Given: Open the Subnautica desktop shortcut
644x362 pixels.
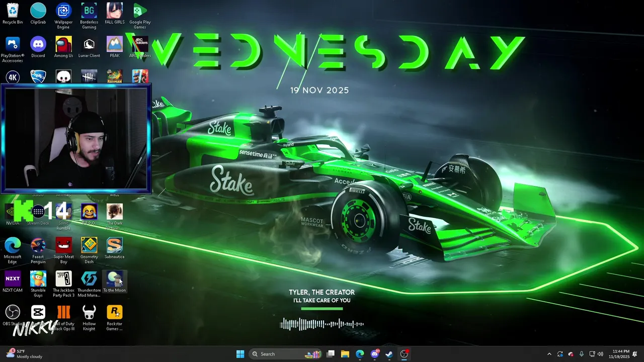Looking at the screenshot, I should tap(115, 248).
